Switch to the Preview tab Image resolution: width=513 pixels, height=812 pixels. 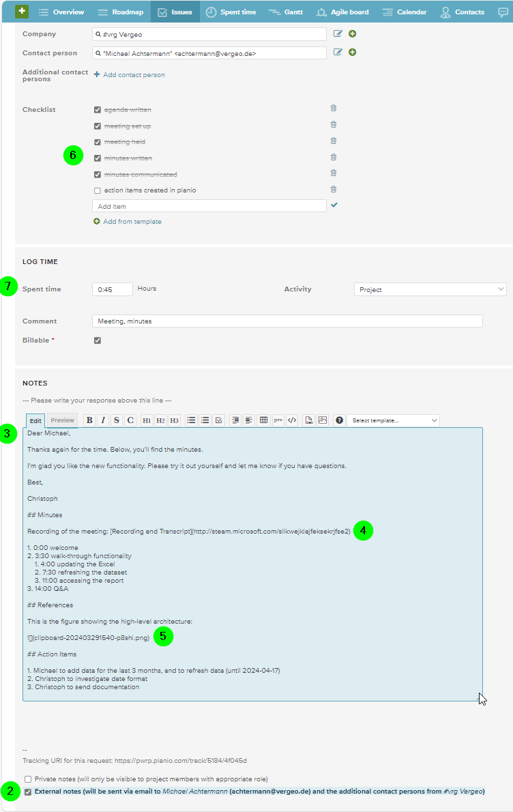(63, 420)
